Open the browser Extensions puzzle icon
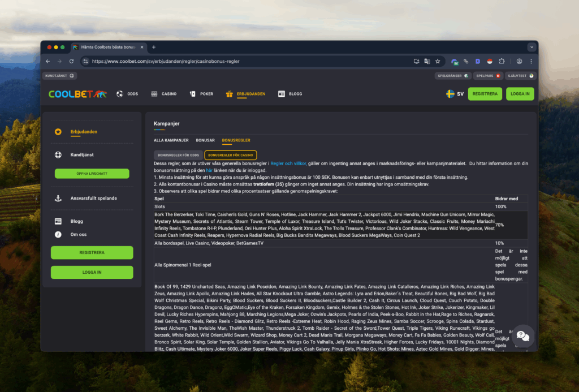Image resolution: width=579 pixels, height=392 pixels. [502, 61]
